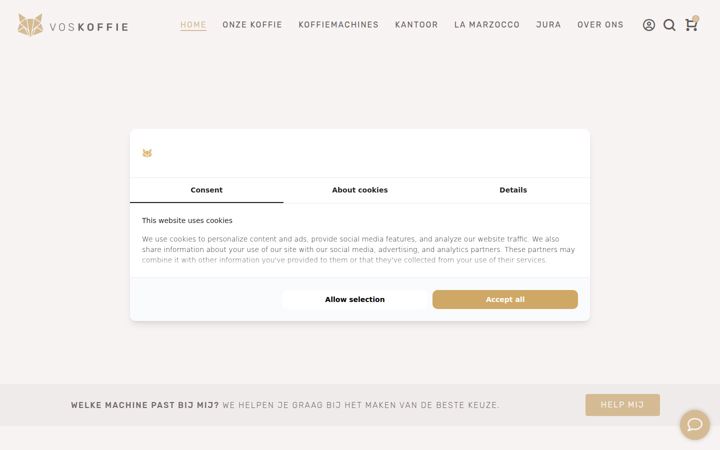Click the HELP MIJ button
Image resolution: width=720 pixels, height=450 pixels.
pos(622,405)
